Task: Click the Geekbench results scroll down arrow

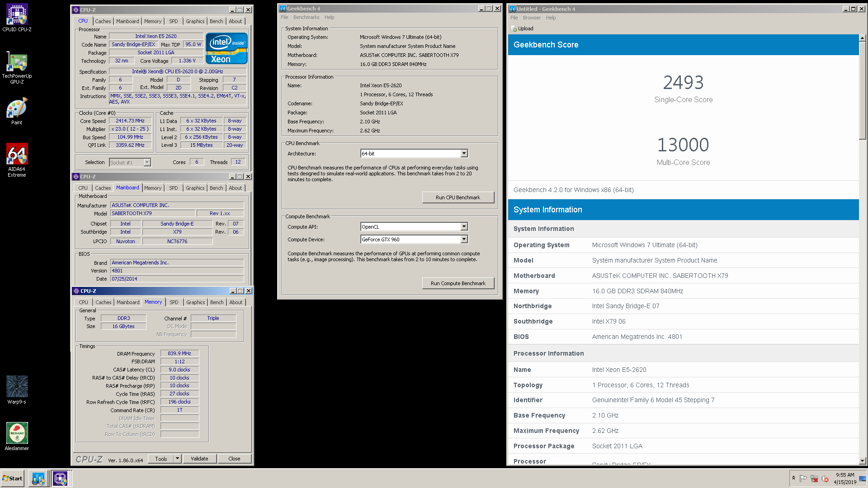Action: pyautogui.click(x=862, y=461)
